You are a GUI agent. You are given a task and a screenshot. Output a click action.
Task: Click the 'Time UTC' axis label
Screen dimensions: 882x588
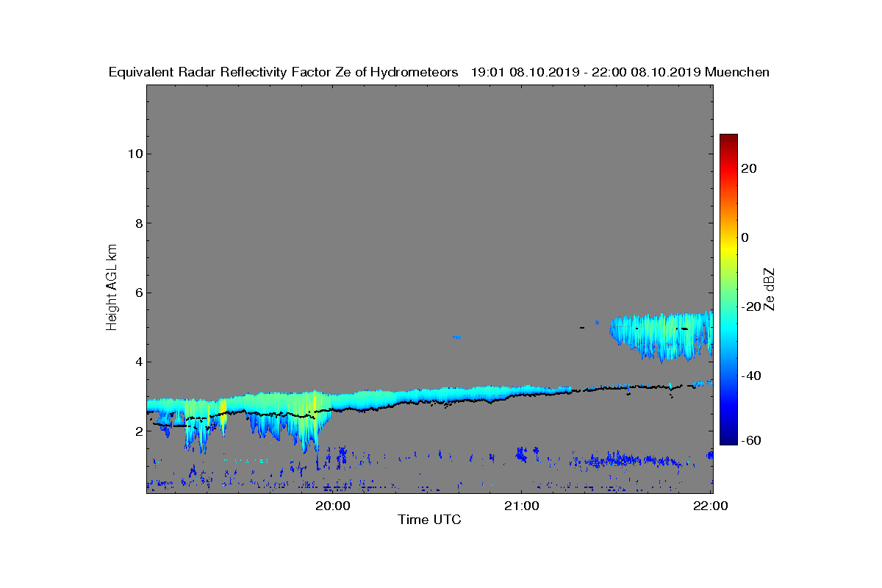[x=430, y=520]
